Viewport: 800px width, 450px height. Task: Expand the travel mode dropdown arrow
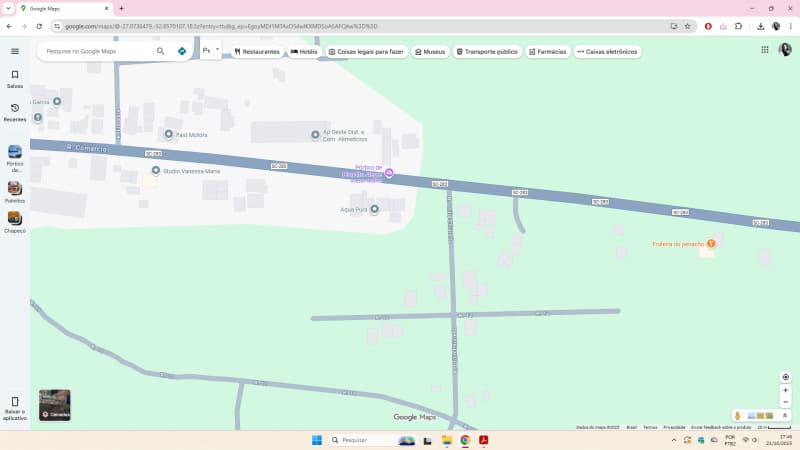pyautogui.click(x=217, y=49)
